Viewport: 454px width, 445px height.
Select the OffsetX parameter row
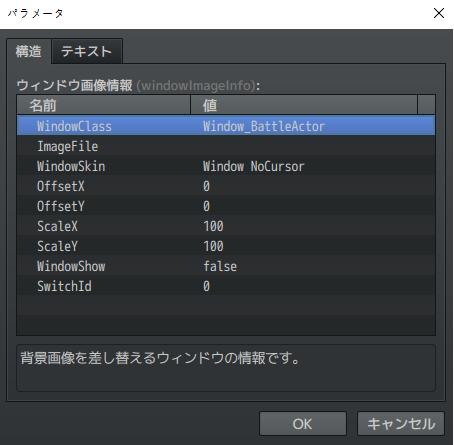click(226, 186)
